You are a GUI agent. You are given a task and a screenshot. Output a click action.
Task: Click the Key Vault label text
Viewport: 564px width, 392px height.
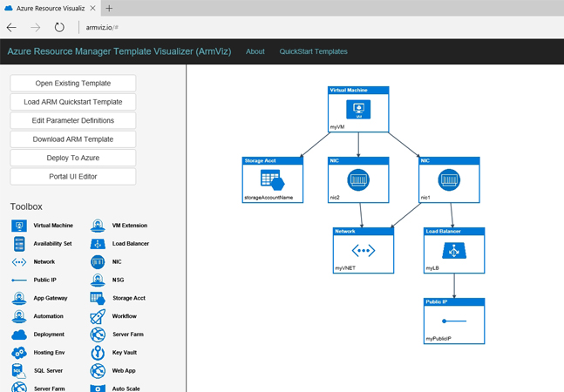pyautogui.click(x=125, y=353)
